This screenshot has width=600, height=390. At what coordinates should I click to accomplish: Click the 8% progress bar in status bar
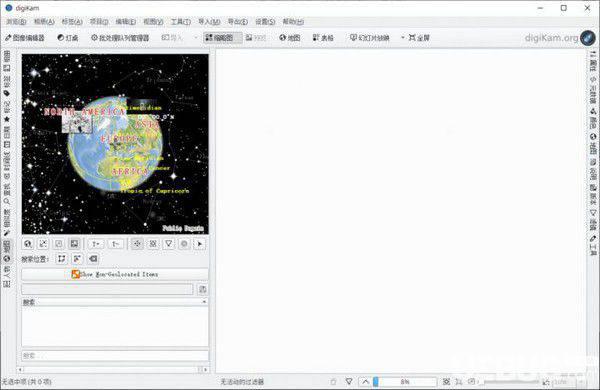(x=404, y=382)
